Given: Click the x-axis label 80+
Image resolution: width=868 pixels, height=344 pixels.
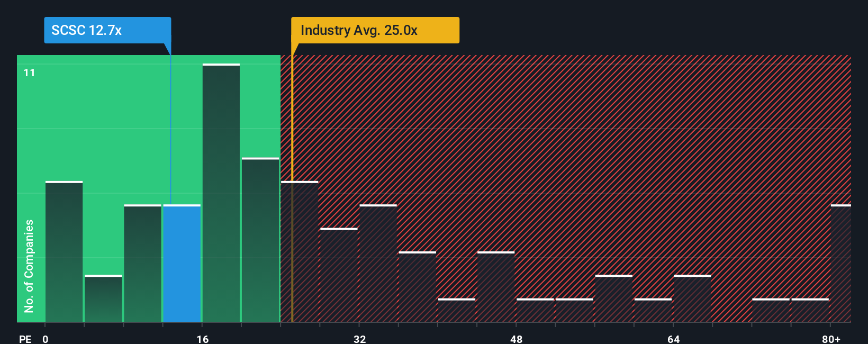Looking at the screenshot, I should [x=831, y=339].
